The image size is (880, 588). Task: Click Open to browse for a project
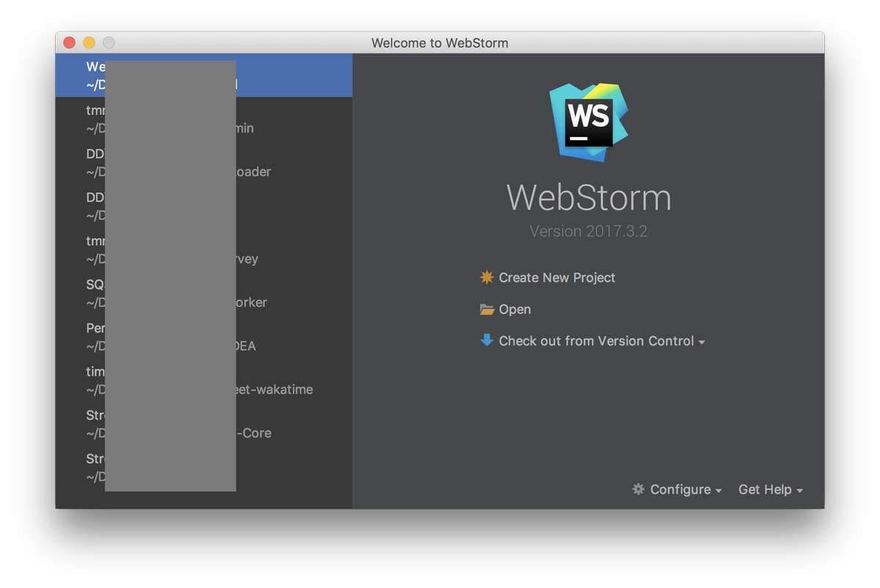coord(505,309)
